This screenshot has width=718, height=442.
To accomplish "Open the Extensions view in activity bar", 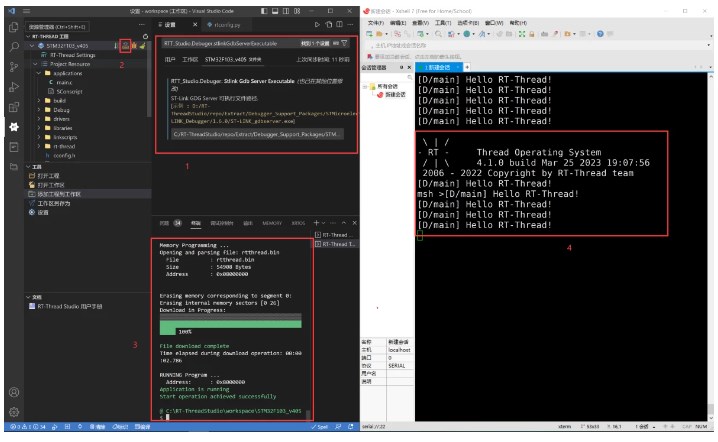I will [x=14, y=107].
